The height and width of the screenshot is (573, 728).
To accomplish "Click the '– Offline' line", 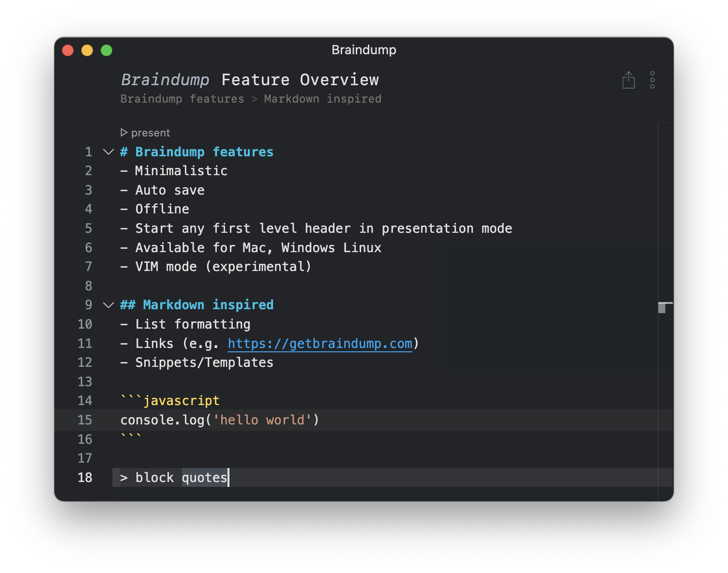I will point(155,209).
